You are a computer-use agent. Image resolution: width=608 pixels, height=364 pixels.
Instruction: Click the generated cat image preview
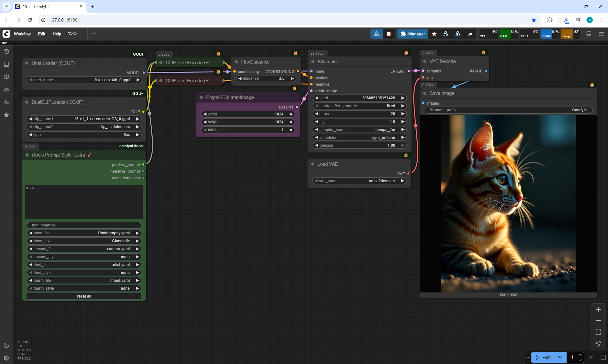(x=508, y=203)
